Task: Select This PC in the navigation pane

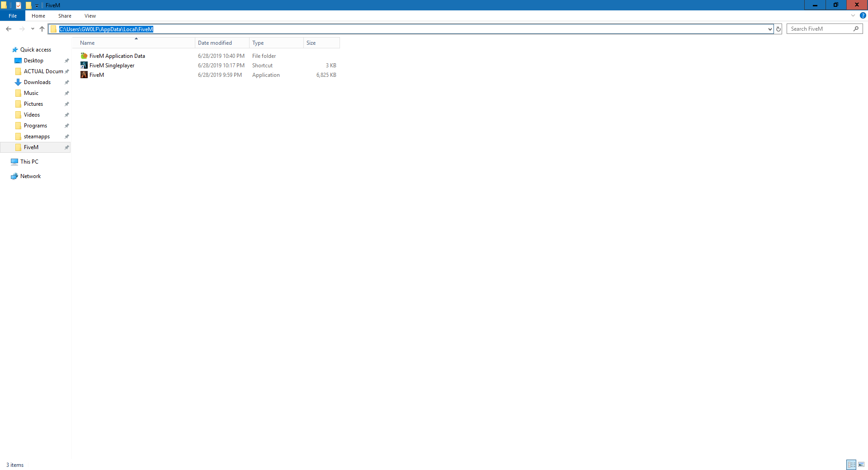Action: 29,162
